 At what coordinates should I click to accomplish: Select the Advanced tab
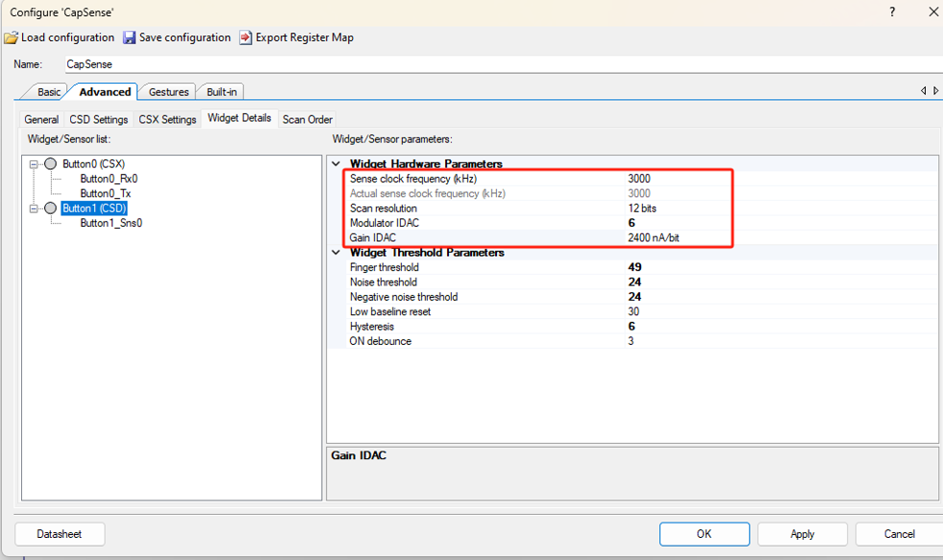coord(105,92)
